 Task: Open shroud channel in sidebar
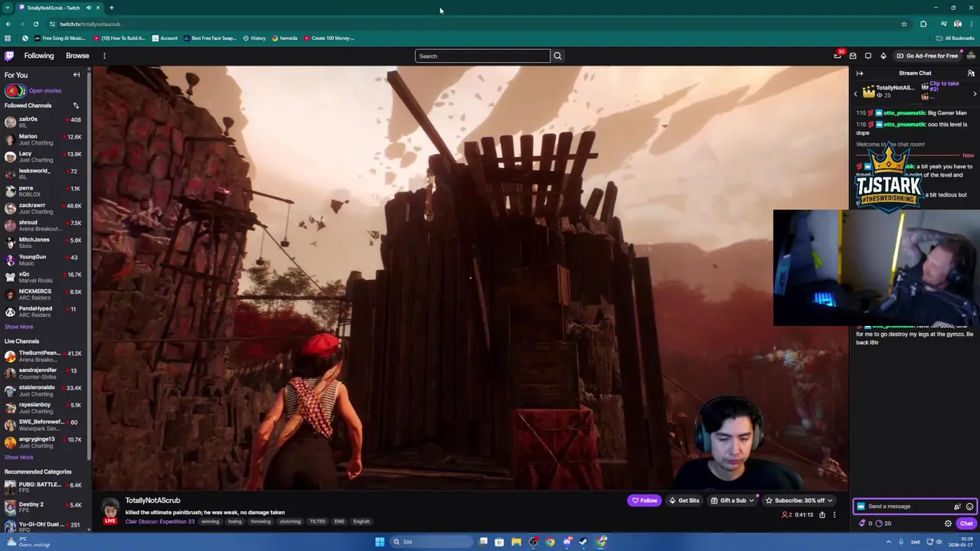tap(44, 226)
